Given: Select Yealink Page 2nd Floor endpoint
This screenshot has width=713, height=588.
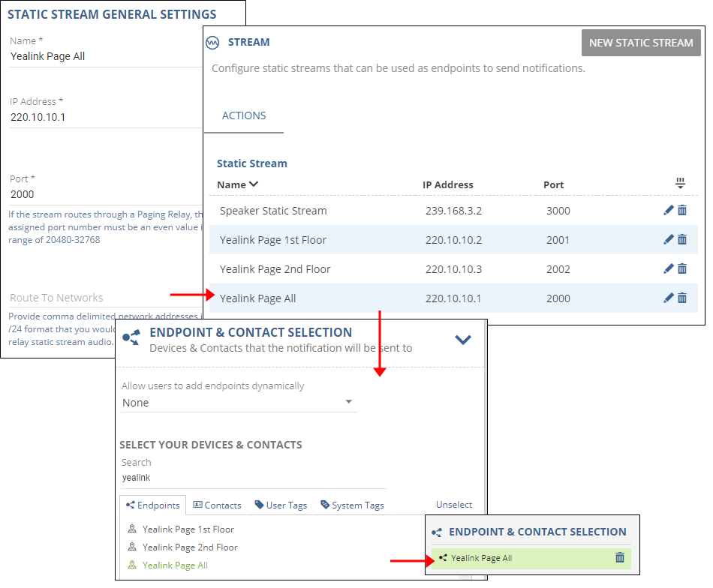Looking at the screenshot, I should (190, 547).
